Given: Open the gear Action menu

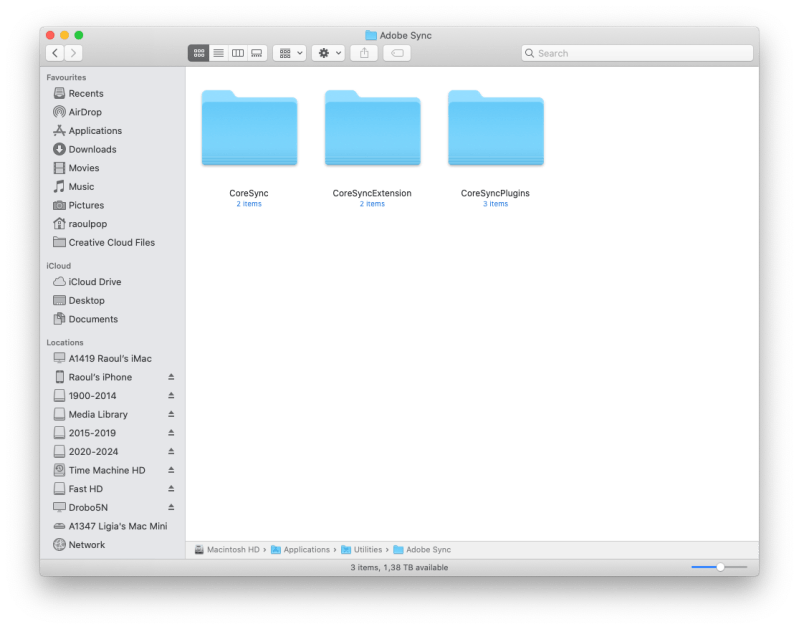Looking at the screenshot, I should coord(327,53).
